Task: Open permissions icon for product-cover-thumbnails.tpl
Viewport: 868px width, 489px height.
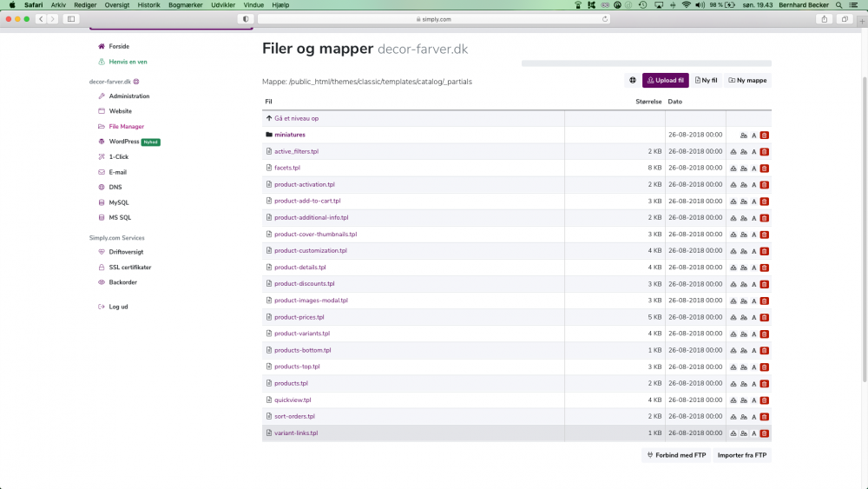Action: click(744, 235)
